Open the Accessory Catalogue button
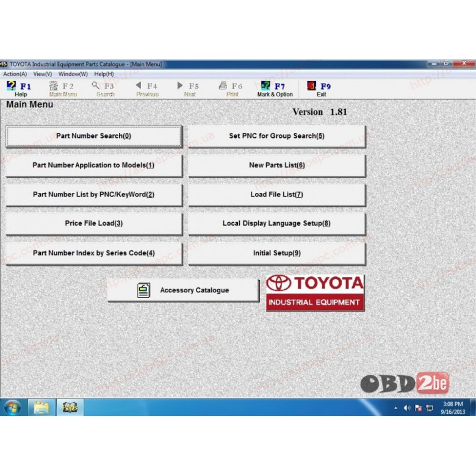This screenshot has height=476, width=476. coord(183,290)
